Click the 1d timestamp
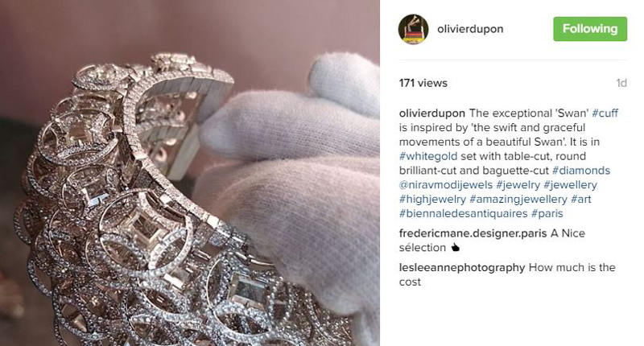 [621, 83]
